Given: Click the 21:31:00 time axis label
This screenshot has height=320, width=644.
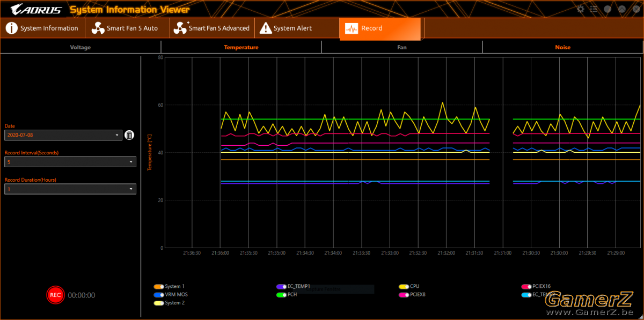Looking at the screenshot, I should coord(503,252).
